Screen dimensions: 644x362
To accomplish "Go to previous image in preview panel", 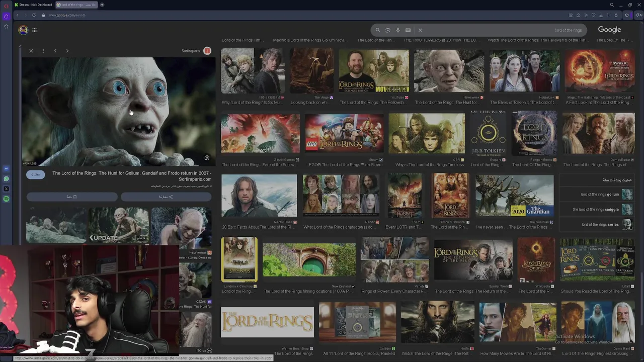I will [x=55, y=51].
